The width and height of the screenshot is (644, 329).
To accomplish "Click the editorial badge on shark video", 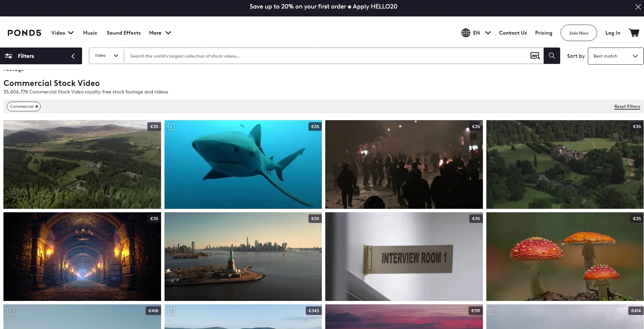I will [x=171, y=127].
